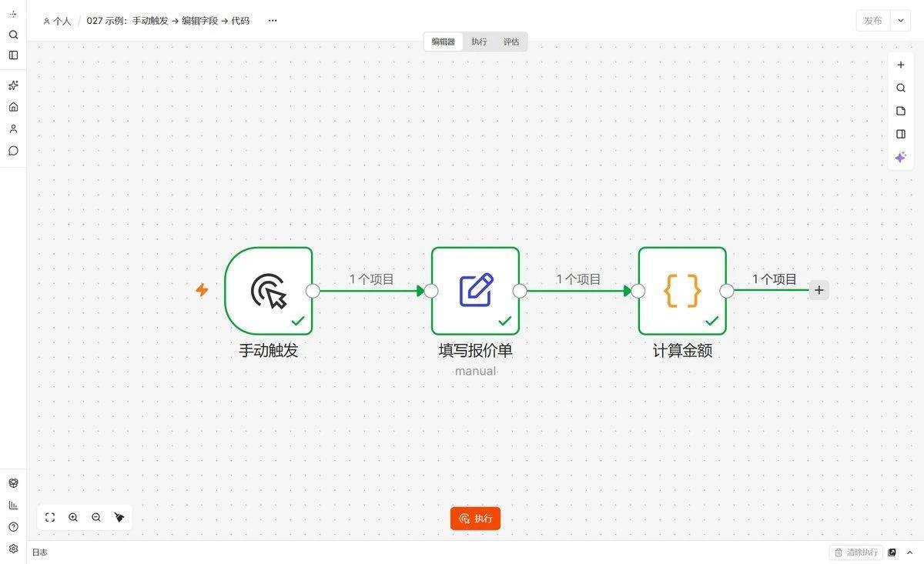
Task: Open the workflow three-dots menu
Action: (273, 21)
